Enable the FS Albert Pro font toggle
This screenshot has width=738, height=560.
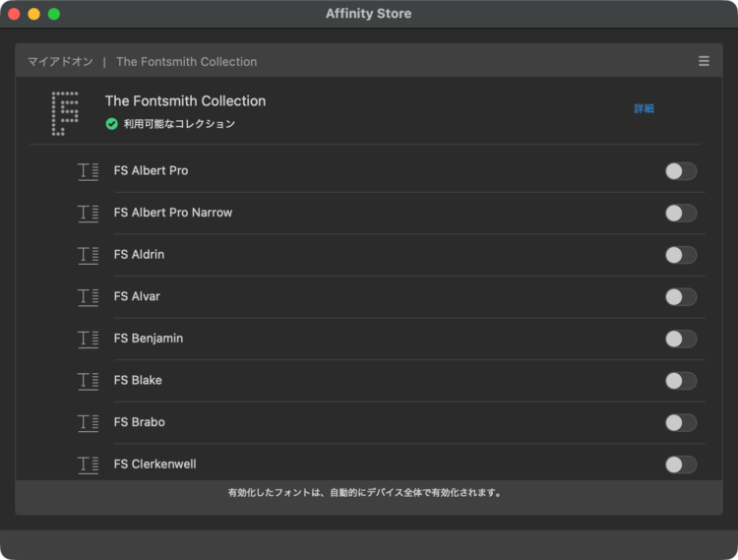680,171
